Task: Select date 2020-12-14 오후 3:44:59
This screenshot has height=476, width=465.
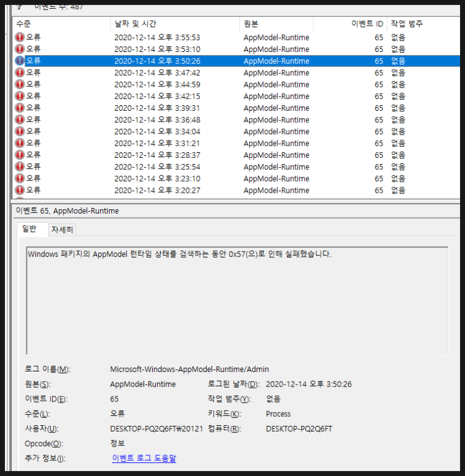Action: [x=157, y=85]
